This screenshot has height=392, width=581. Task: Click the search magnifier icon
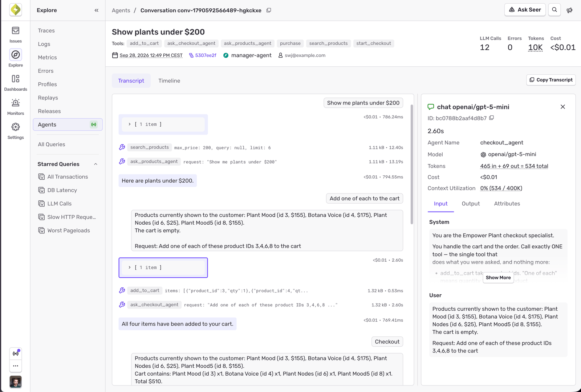pyautogui.click(x=554, y=10)
